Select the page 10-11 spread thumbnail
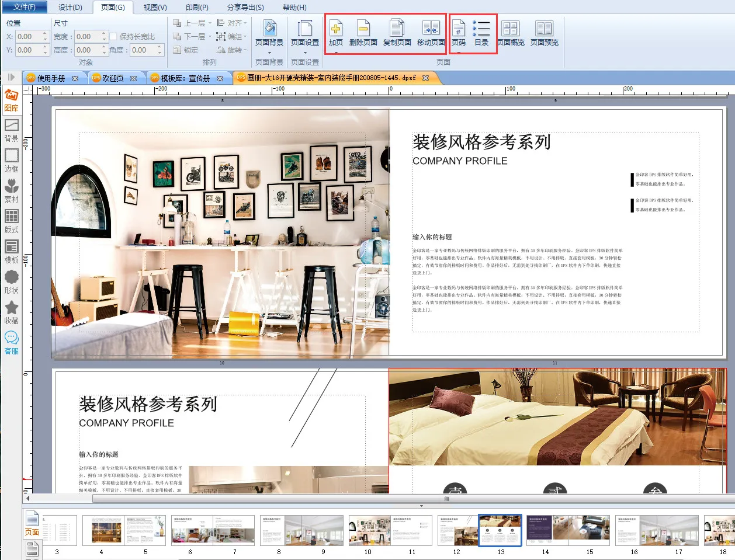 tap(390, 530)
